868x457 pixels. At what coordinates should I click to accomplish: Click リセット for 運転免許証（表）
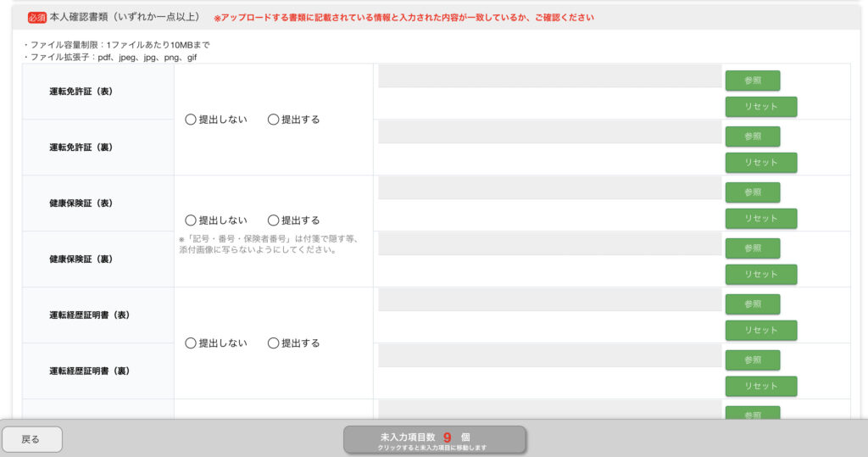(x=760, y=107)
